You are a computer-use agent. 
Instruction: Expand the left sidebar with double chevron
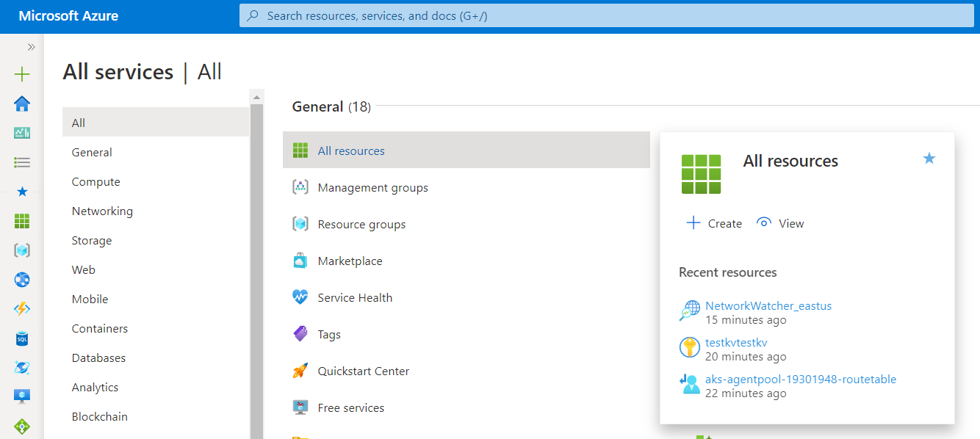tap(32, 47)
